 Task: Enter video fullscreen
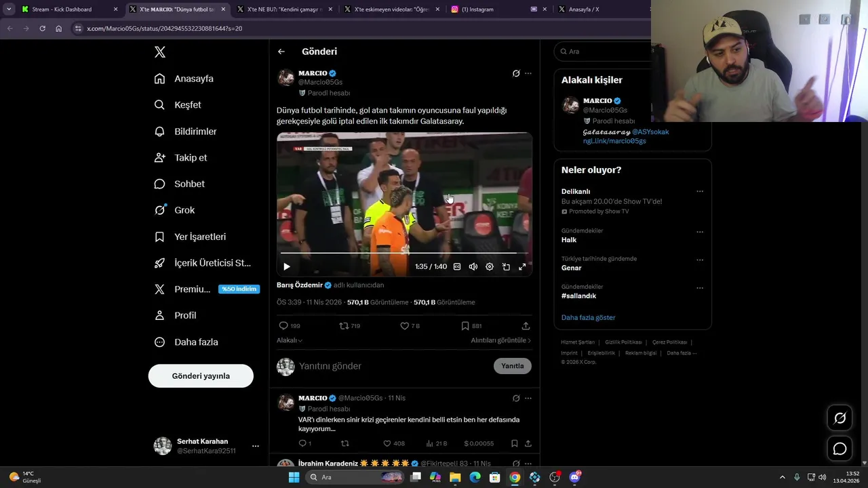pos(522,267)
